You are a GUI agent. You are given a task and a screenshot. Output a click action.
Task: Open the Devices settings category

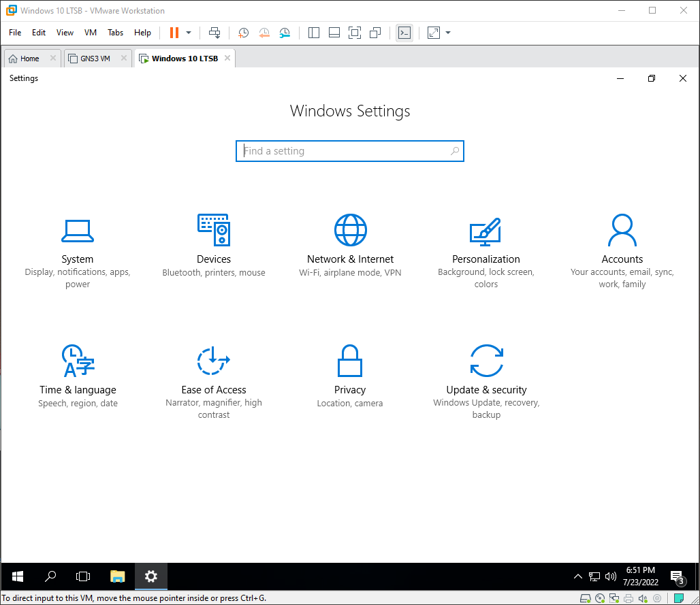pyautogui.click(x=214, y=246)
